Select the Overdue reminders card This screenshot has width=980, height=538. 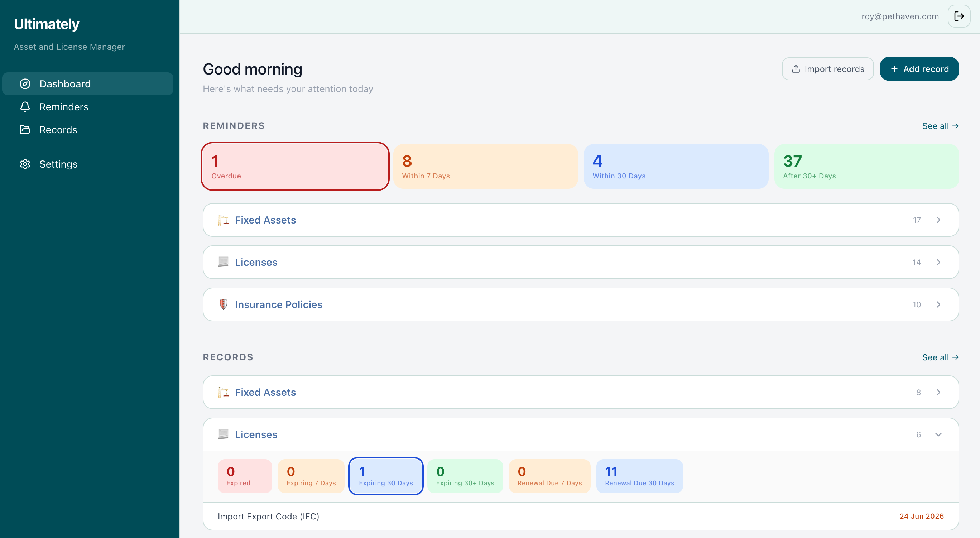coord(295,166)
